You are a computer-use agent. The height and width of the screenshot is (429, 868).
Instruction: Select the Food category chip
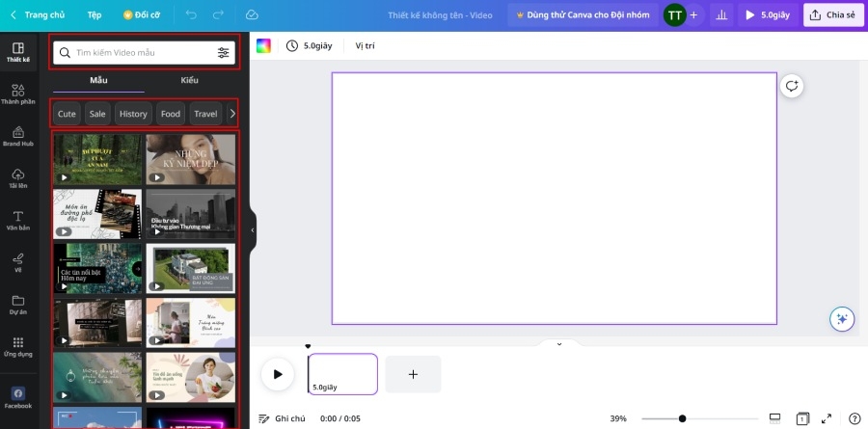(x=171, y=114)
